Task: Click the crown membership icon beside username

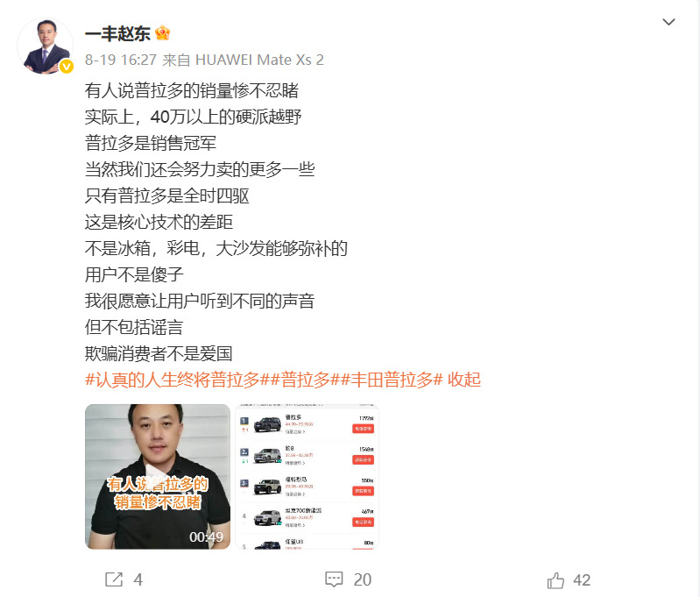Action: coord(162,33)
